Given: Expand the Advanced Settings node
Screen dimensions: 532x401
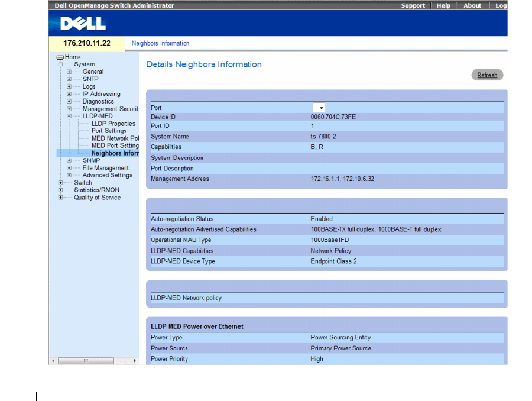Looking at the screenshot, I should click(x=69, y=175).
